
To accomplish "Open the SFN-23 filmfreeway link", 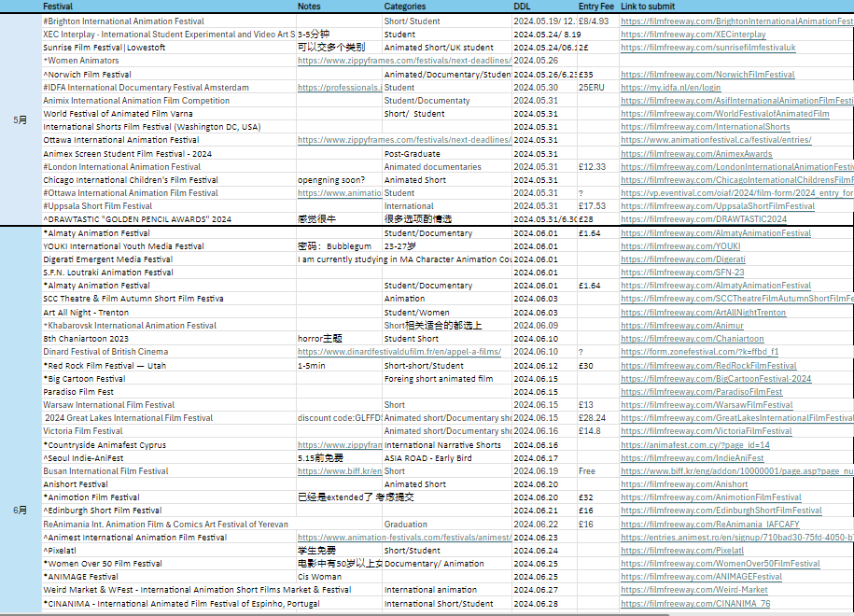I will [x=682, y=273].
